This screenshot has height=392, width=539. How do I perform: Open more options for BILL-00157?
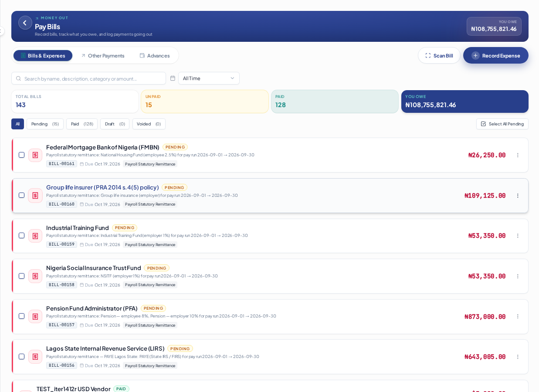tap(518, 316)
